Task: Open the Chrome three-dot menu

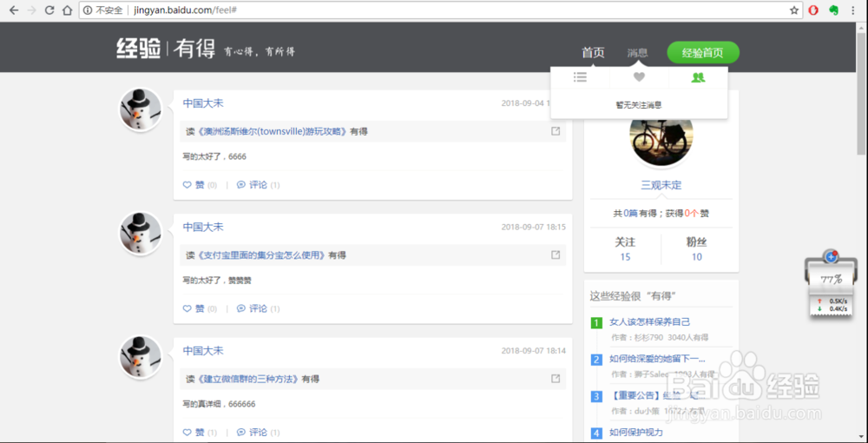Action: (852, 10)
